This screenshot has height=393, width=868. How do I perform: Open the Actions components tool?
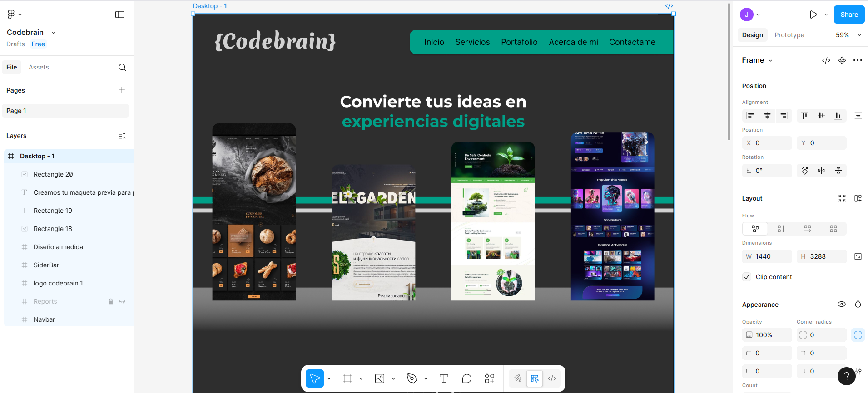click(490, 378)
